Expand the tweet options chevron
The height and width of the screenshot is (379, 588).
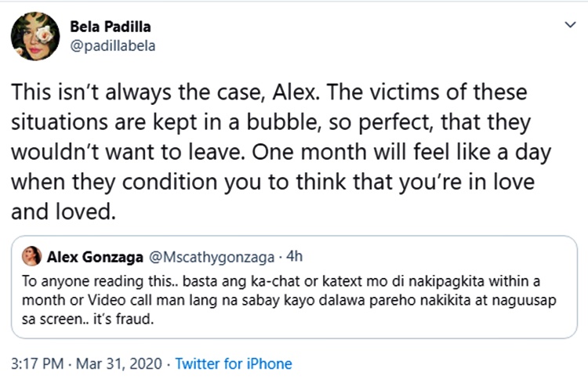click(570, 26)
